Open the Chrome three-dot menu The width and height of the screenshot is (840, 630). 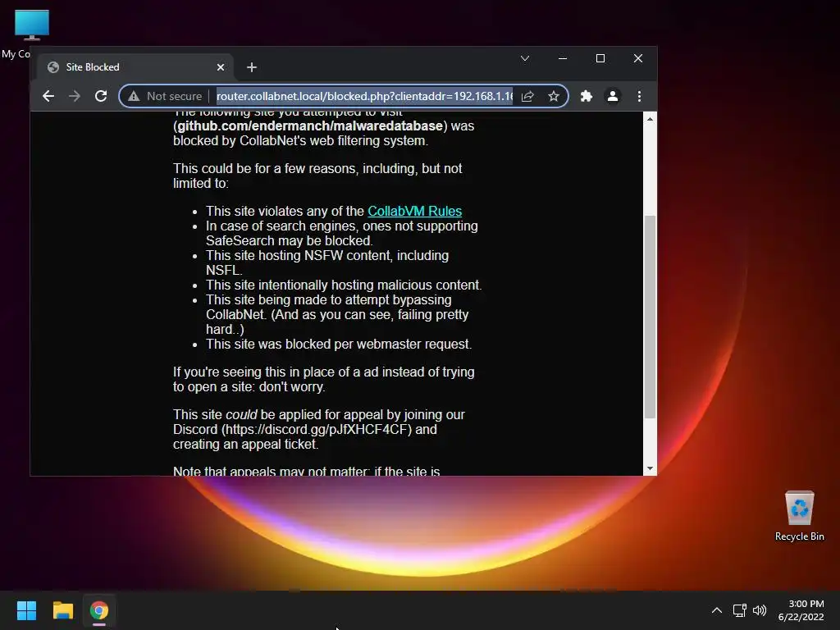[639, 97]
